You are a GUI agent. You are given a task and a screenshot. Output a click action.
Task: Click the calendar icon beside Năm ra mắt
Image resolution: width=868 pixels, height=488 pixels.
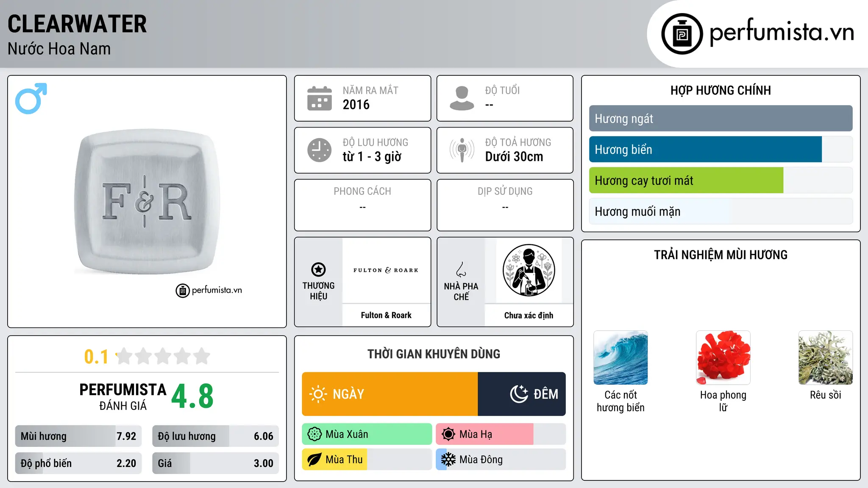320,98
